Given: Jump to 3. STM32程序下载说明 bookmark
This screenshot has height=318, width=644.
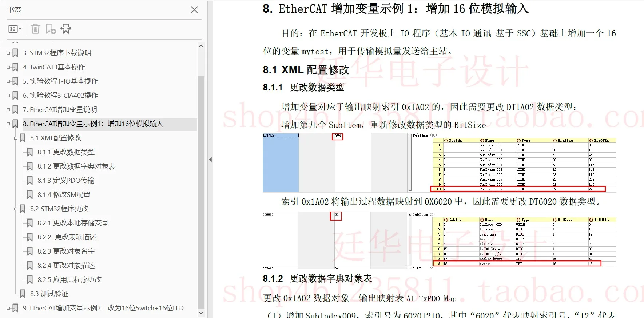Looking at the screenshot, I should [57, 53].
